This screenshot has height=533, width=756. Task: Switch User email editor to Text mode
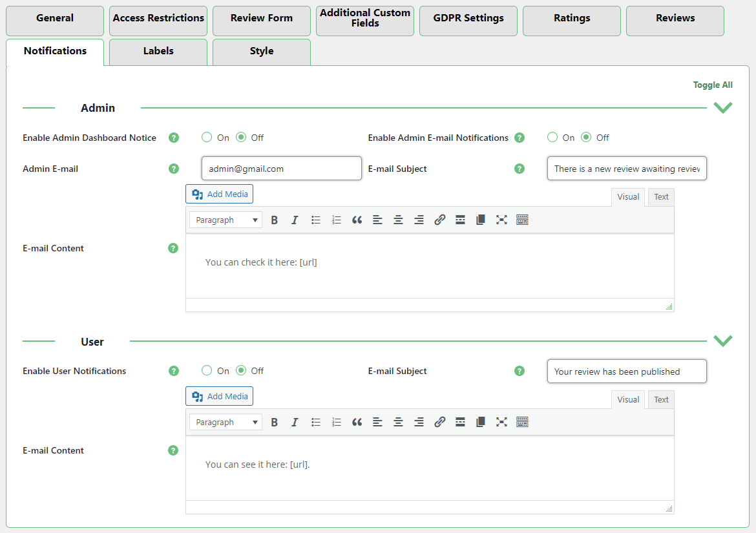tap(661, 399)
